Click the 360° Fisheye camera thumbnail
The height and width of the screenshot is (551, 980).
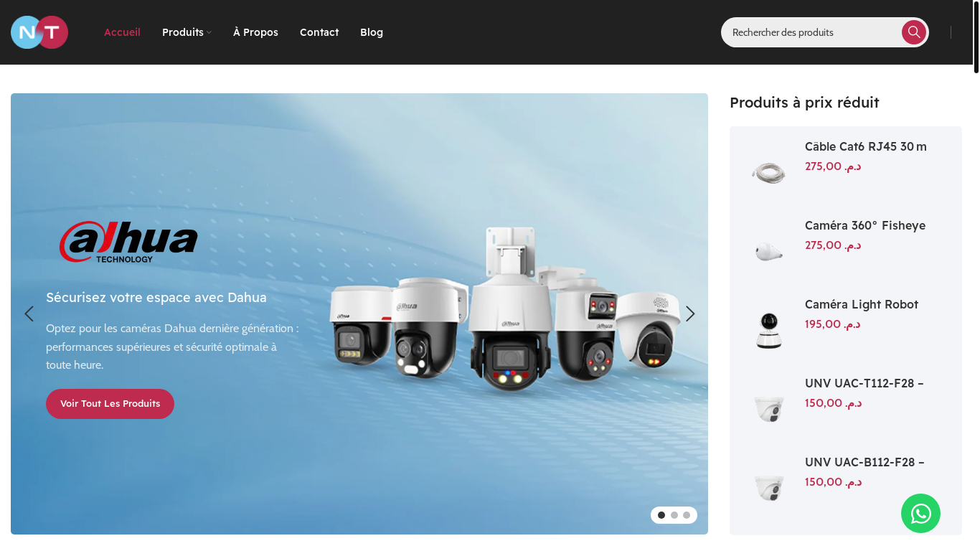coord(769,252)
